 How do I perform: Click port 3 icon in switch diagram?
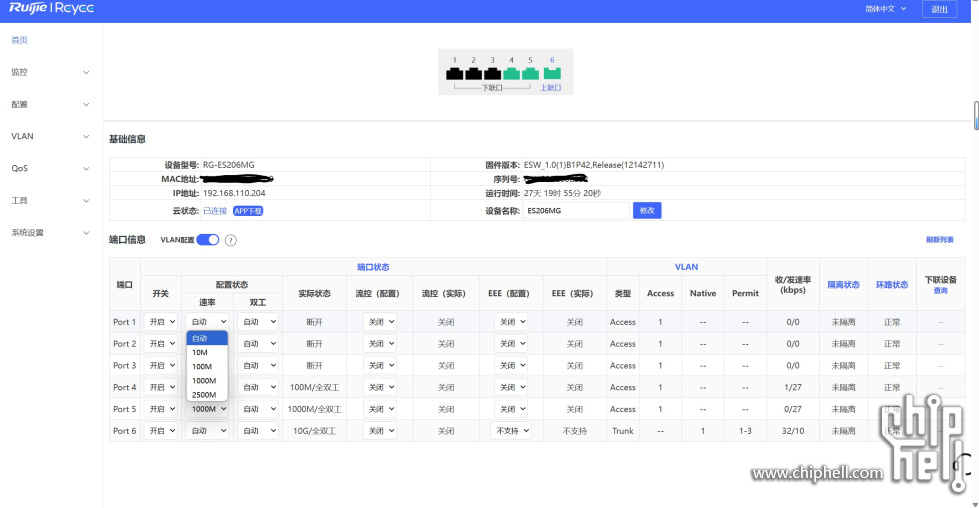coord(492,74)
